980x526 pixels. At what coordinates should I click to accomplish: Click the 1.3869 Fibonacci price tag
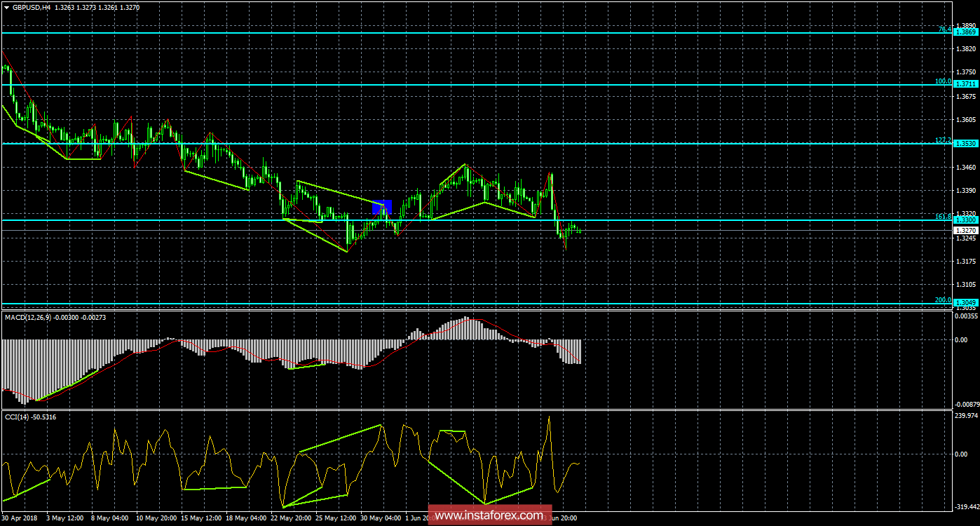[x=966, y=32]
